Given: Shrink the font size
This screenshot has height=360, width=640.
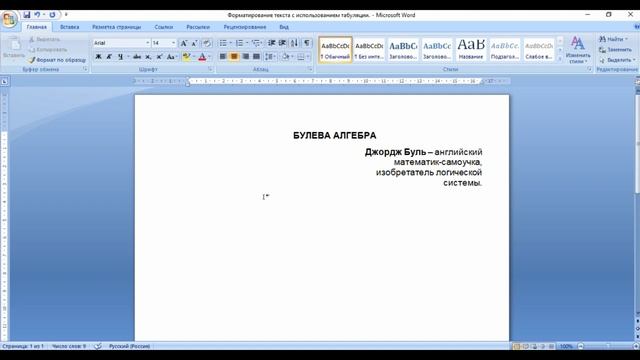Looking at the screenshot, I should click(x=194, y=43).
